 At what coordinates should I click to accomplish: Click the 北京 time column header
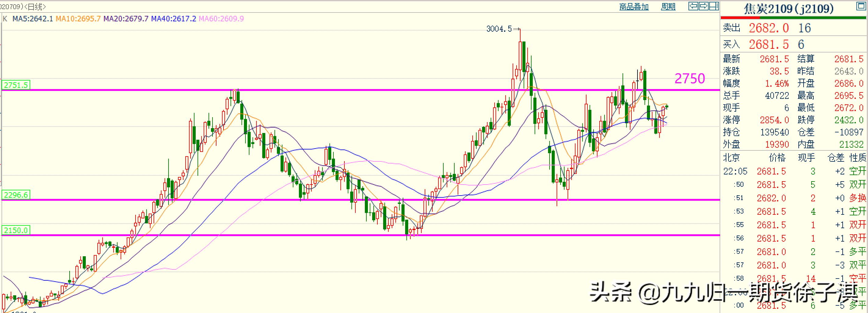(732, 157)
